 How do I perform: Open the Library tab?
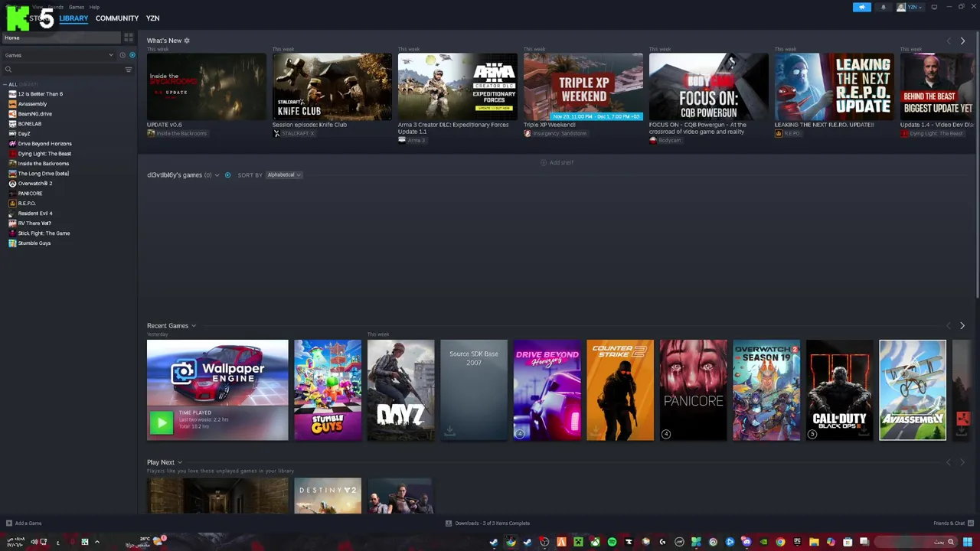tap(73, 18)
